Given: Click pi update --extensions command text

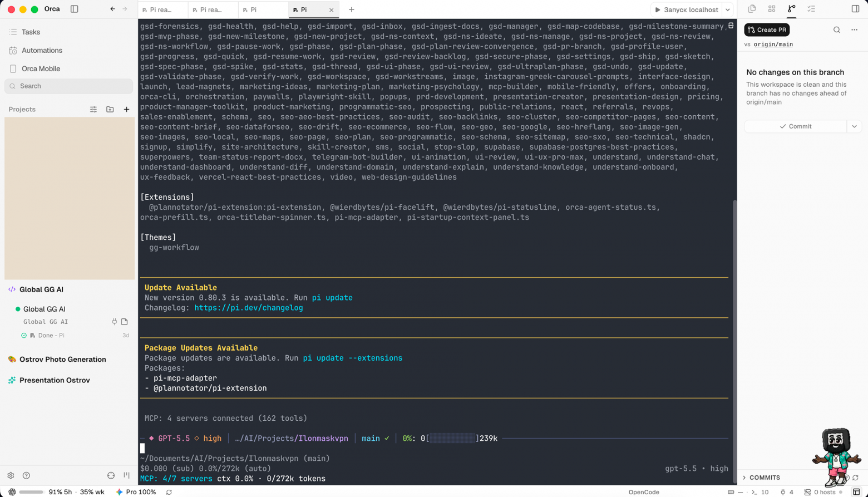Looking at the screenshot, I should (353, 358).
